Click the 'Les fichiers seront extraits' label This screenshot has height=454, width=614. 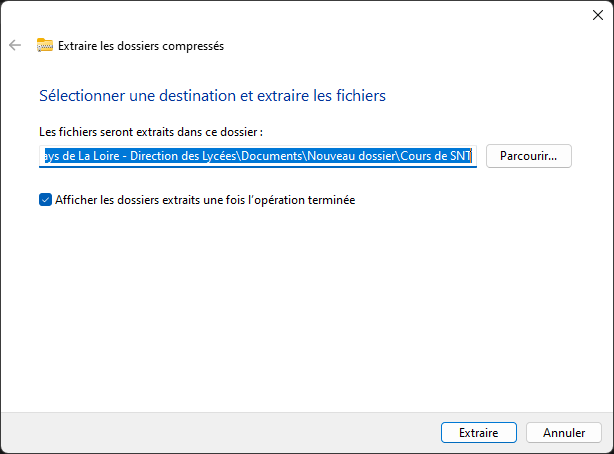pyautogui.click(x=150, y=131)
